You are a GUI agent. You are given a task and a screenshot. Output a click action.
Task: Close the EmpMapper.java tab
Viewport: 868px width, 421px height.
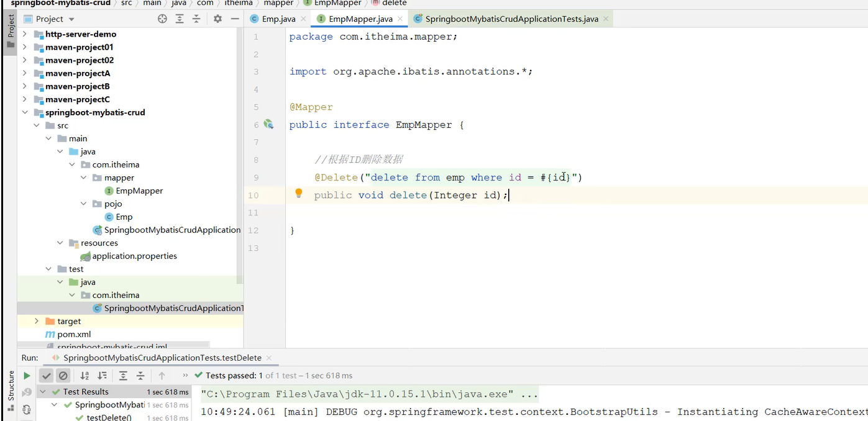400,19
